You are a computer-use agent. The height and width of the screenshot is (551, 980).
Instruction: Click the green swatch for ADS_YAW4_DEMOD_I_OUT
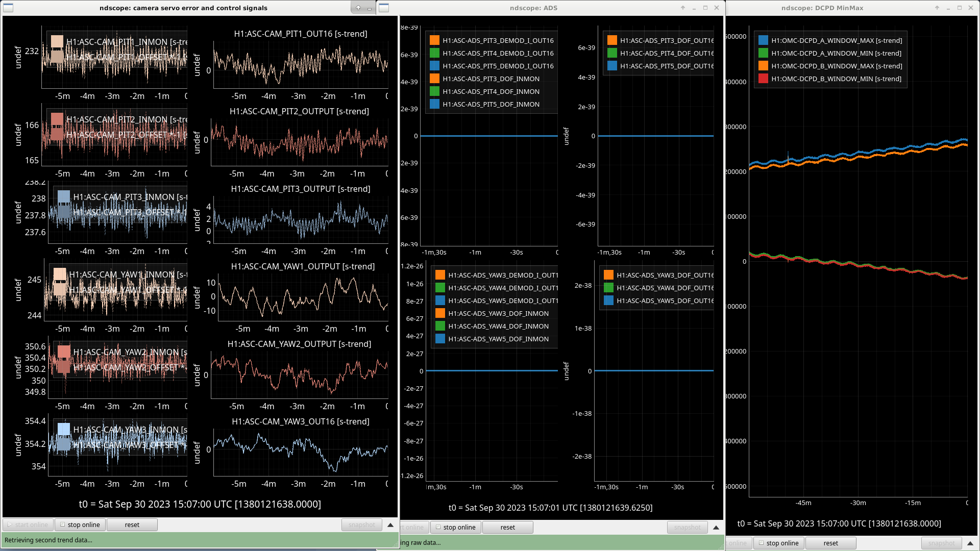pyautogui.click(x=440, y=288)
